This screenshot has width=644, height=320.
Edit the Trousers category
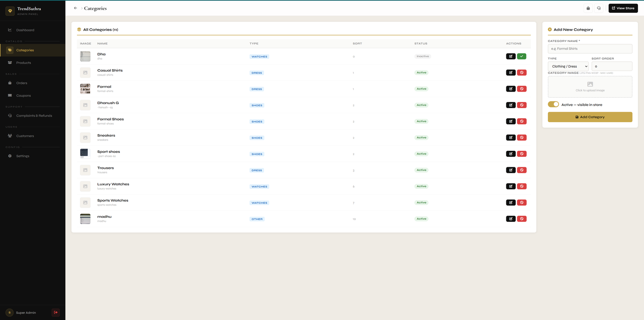click(x=511, y=170)
